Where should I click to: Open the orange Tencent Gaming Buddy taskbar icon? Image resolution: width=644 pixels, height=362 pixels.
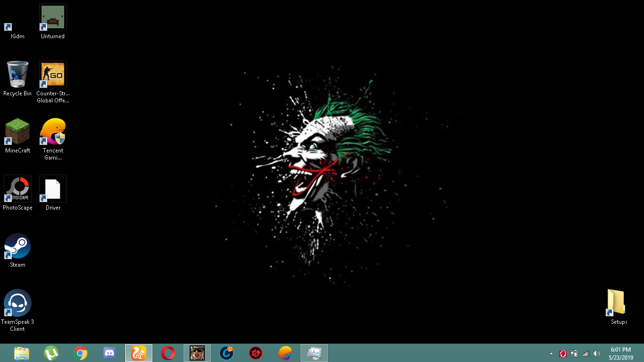(285, 353)
